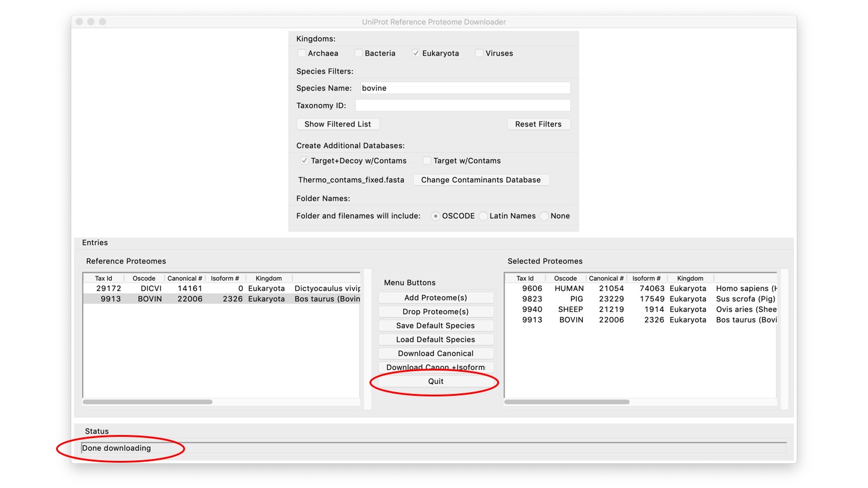Click into the Species Name field
868x488 pixels.
pos(465,88)
